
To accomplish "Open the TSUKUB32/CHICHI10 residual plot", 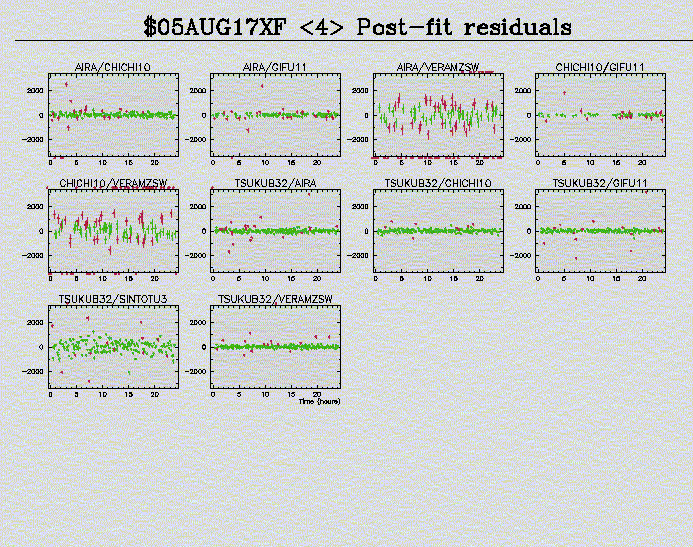I will point(438,231).
